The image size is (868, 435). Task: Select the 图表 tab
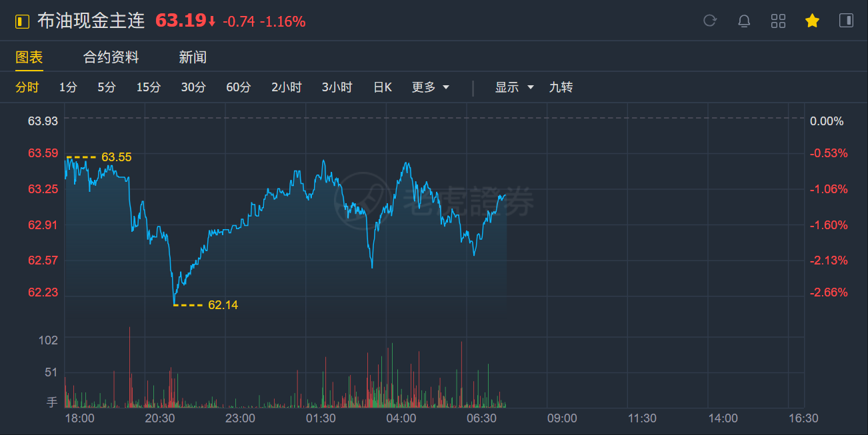(29, 57)
